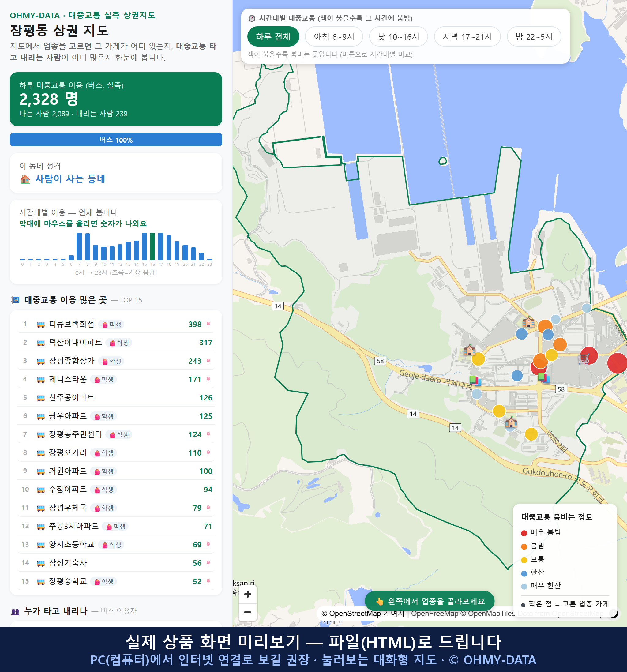Viewport: 627px width, 672px height.
Task: Select the 장평중학교 list entry
Action: click(116, 581)
